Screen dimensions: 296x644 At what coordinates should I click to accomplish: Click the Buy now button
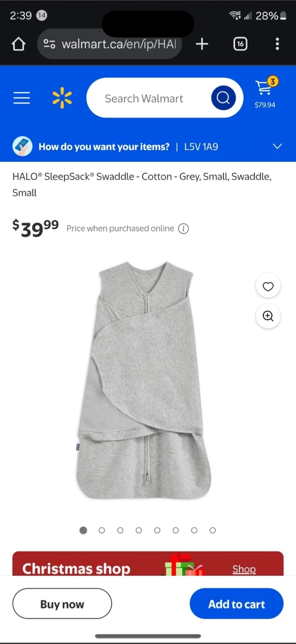pos(62,604)
